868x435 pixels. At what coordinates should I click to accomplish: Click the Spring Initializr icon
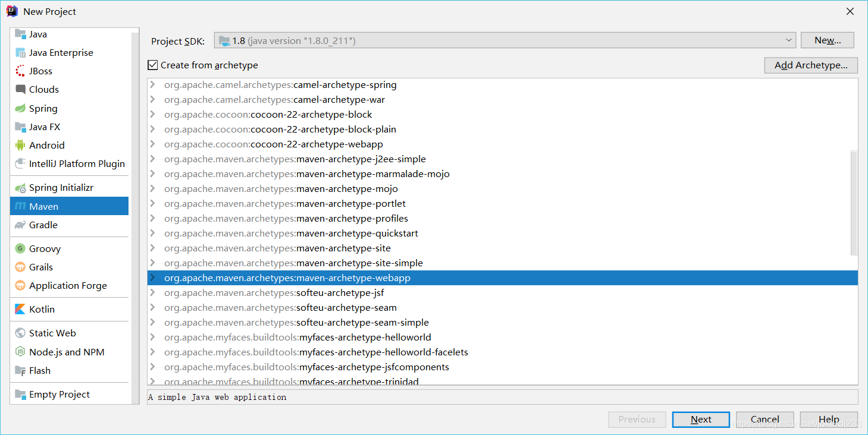pyautogui.click(x=20, y=187)
